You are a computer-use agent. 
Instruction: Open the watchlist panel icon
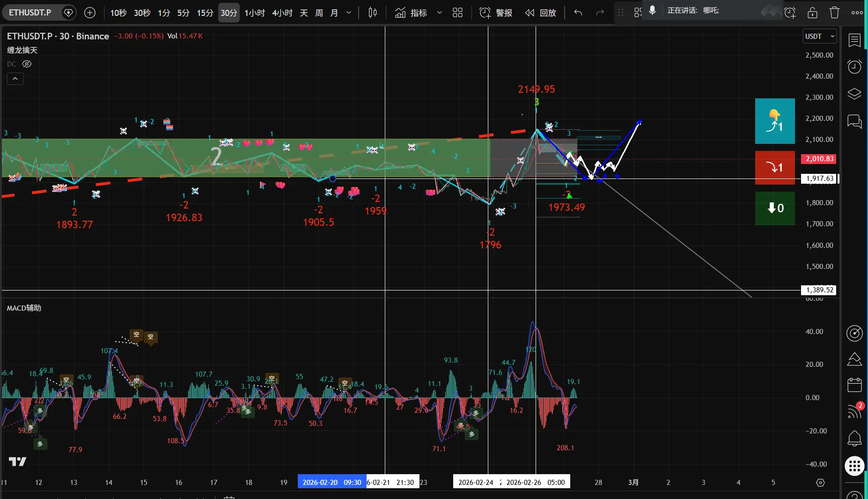click(854, 40)
